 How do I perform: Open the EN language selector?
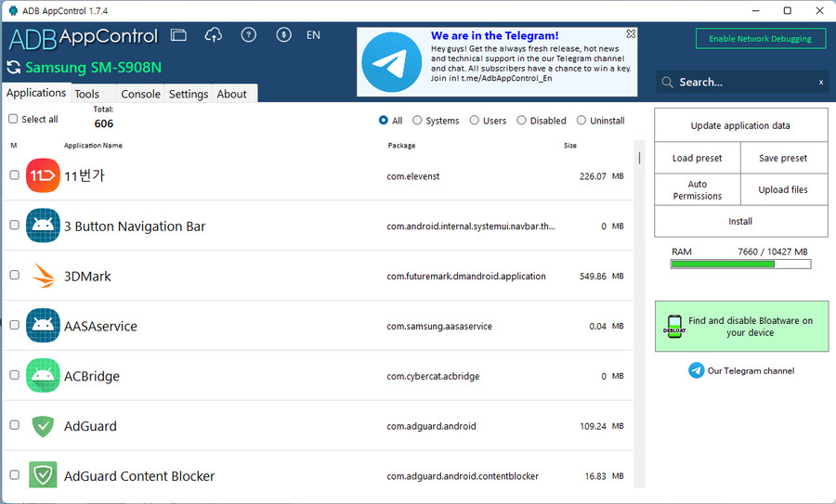[x=313, y=35]
